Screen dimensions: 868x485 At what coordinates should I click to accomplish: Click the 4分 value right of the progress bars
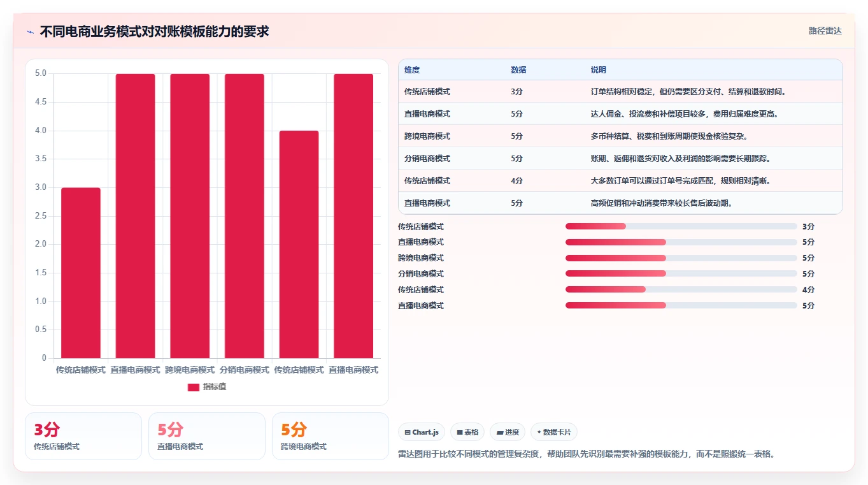pyautogui.click(x=808, y=290)
